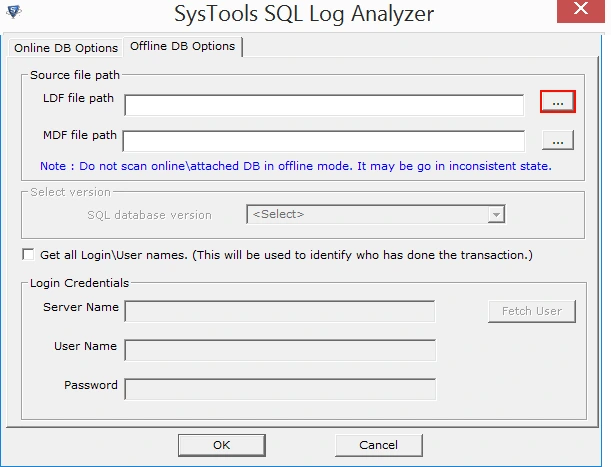Screen dimensions: 611x467
Task: Click the Server Name input field
Action: [280, 311]
